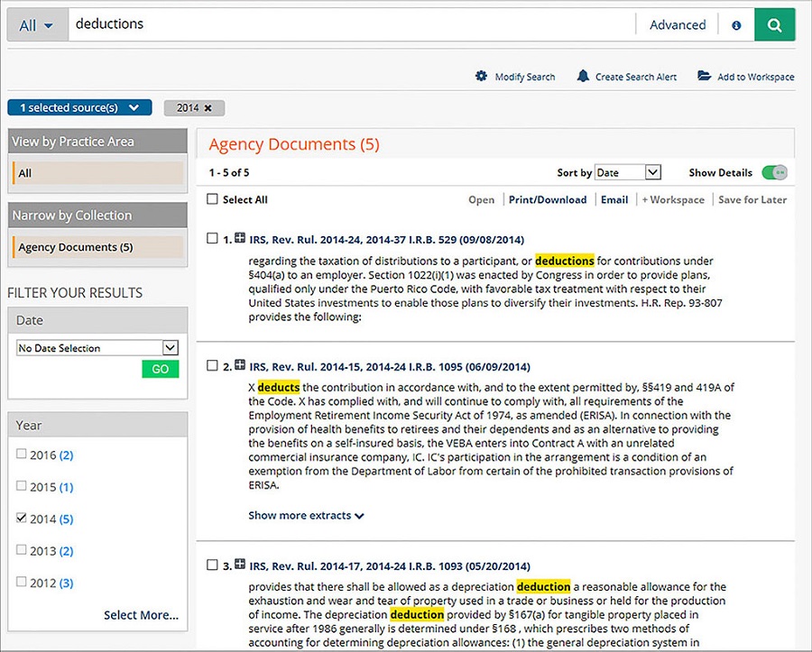Click the search info icon
This screenshot has width=812, height=652.
736,25
